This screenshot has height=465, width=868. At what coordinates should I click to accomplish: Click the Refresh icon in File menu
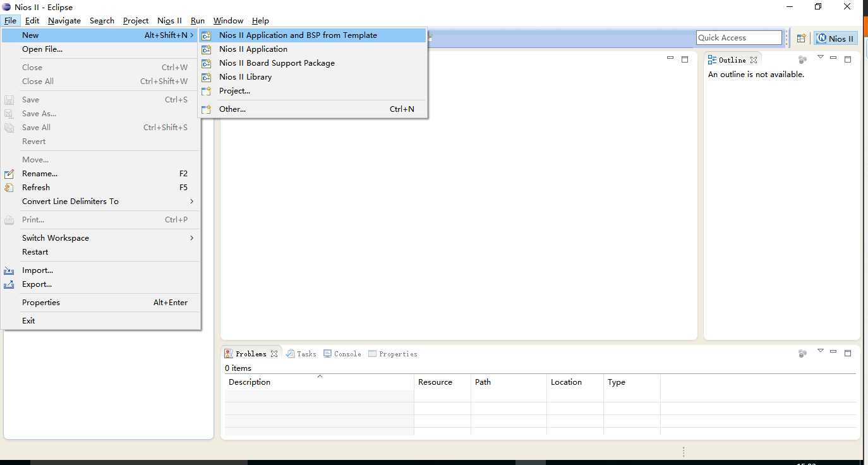(9, 188)
